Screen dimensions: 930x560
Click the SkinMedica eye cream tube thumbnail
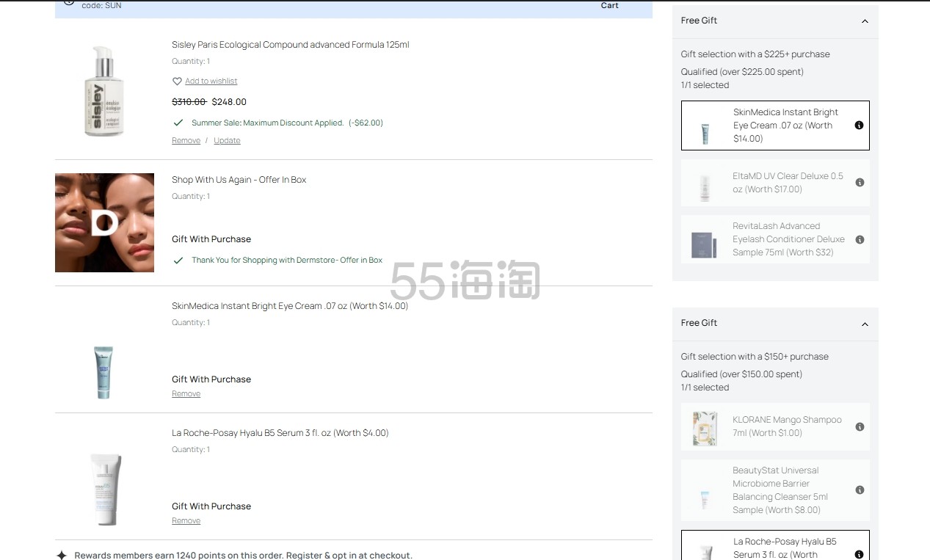click(103, 372)
